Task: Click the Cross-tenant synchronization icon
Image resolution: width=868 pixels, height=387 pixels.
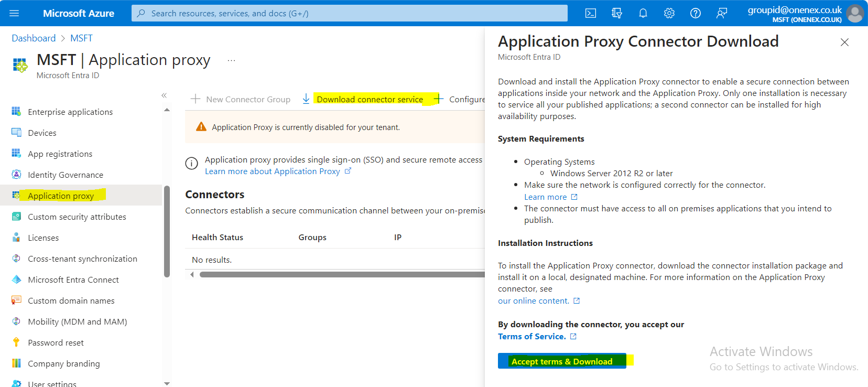Action: tap(16, 259)
